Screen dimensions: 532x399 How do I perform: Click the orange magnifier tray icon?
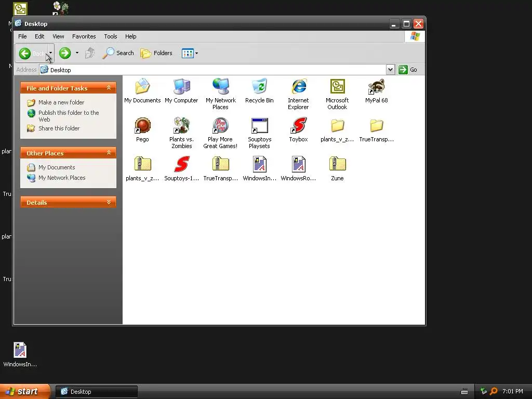(x=494, y=391)
